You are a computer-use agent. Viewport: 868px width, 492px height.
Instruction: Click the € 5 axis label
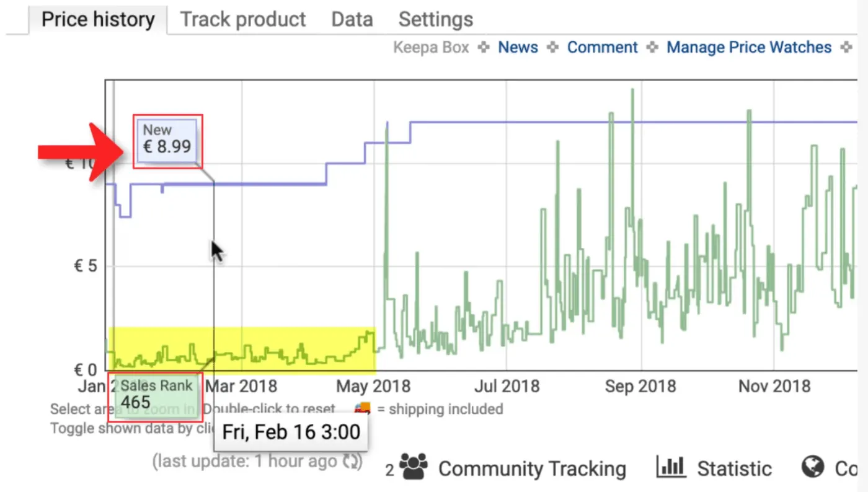(x=86, y=266)
